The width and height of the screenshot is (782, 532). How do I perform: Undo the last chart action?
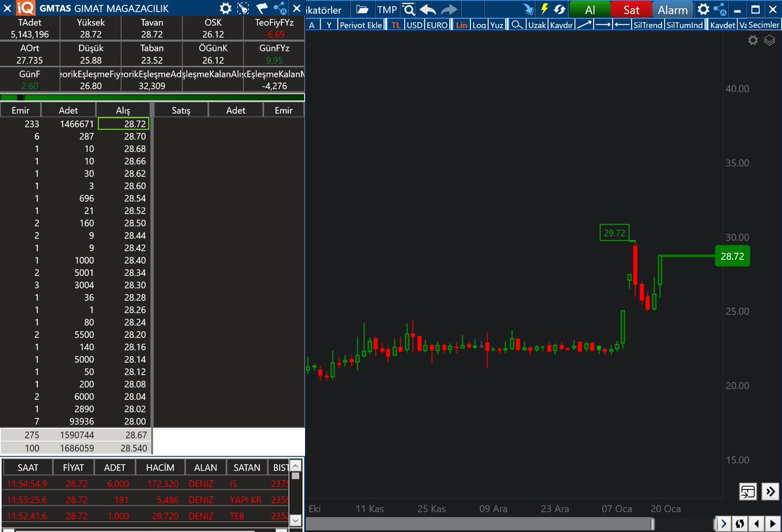coord(428,9)
